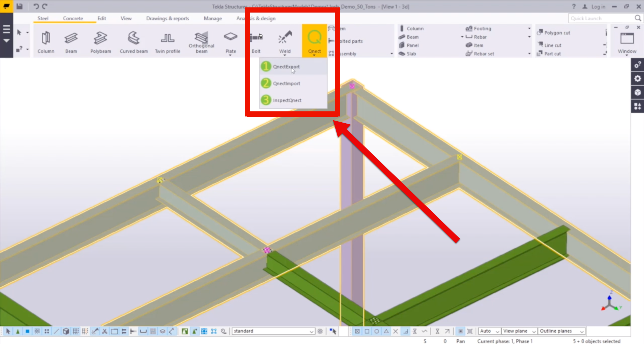
Task: Toggle snap to center points circle
Action: coord(377,331)
